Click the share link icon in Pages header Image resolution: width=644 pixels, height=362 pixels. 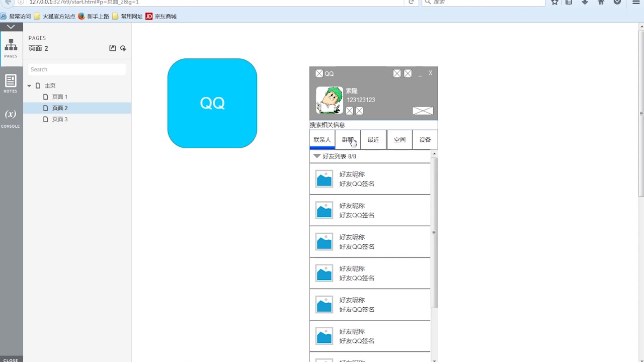click(x=113, y=48)
